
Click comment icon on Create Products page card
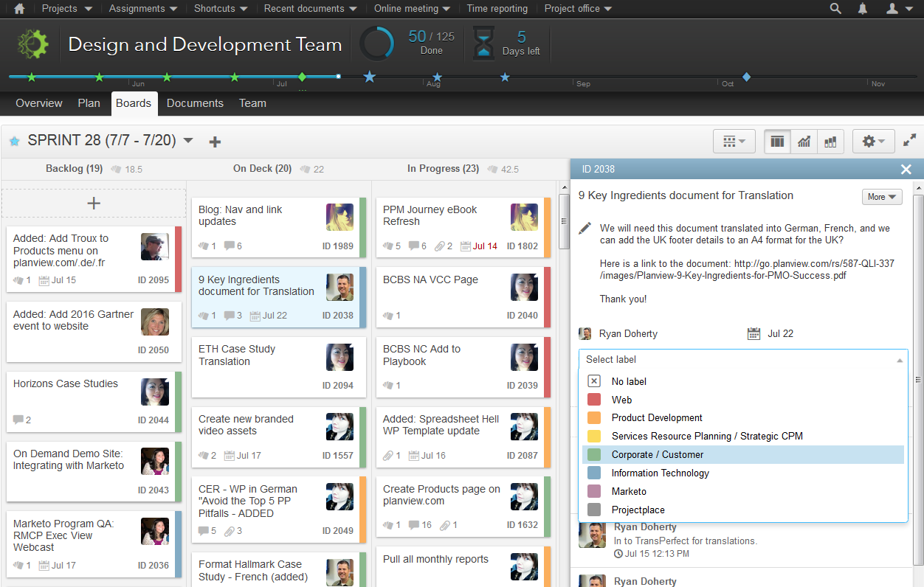click(x=413, y=525)
